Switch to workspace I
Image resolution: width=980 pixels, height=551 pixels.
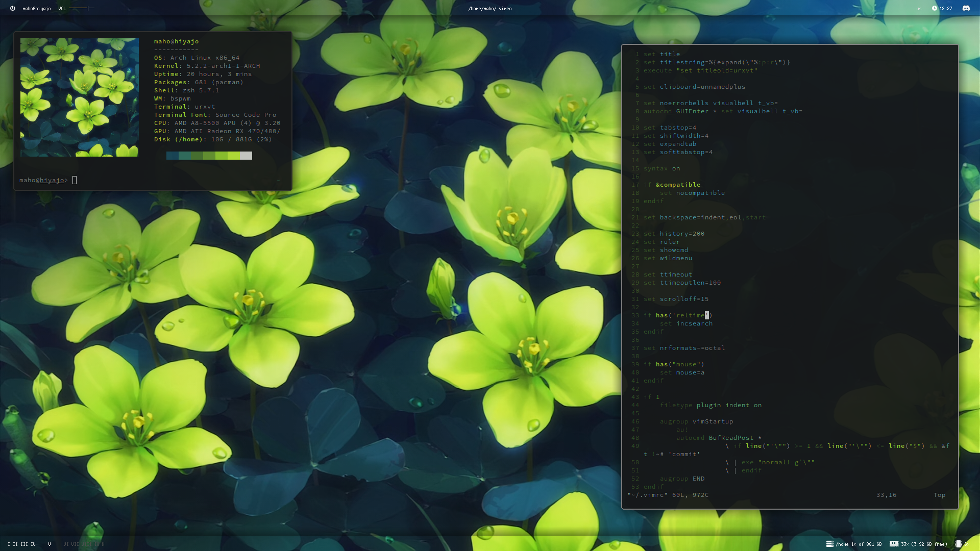coord(9,544)
